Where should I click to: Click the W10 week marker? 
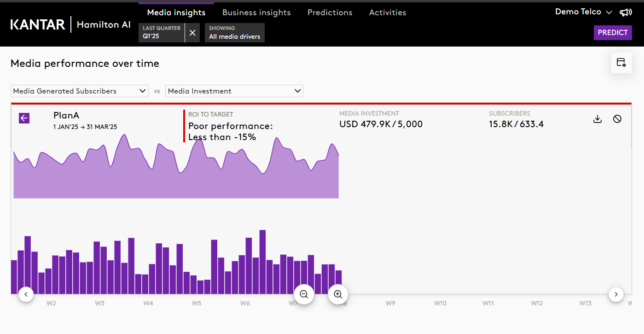click(x=440, y=303)
